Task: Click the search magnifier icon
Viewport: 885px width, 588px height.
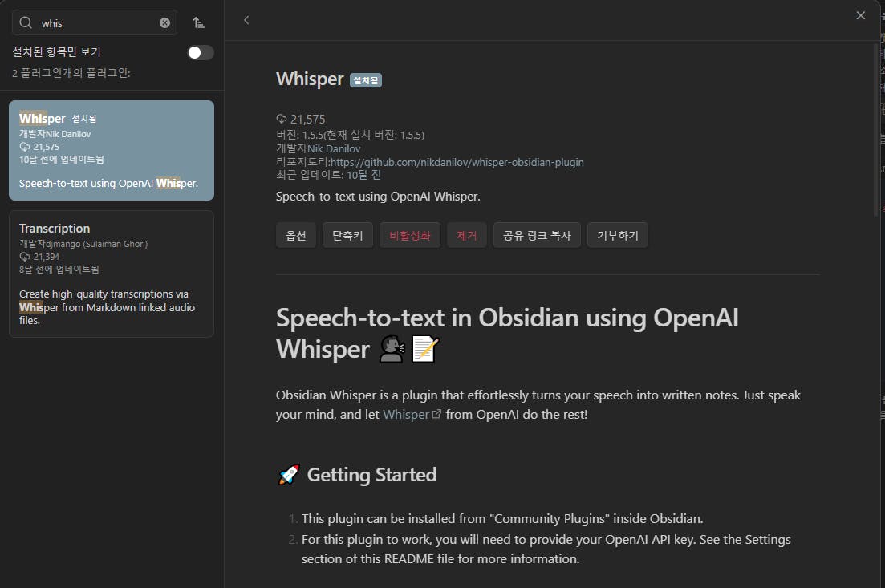Action: pos(26,22)
